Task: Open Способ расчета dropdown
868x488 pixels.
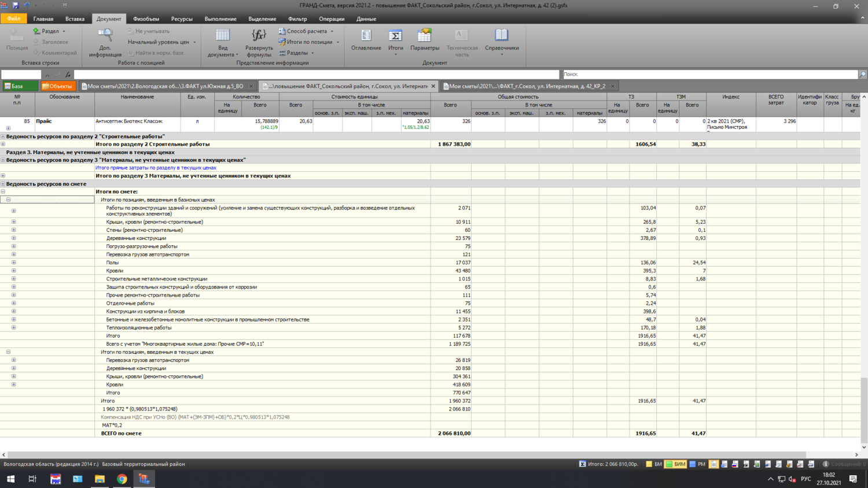Action: [307, 31]
